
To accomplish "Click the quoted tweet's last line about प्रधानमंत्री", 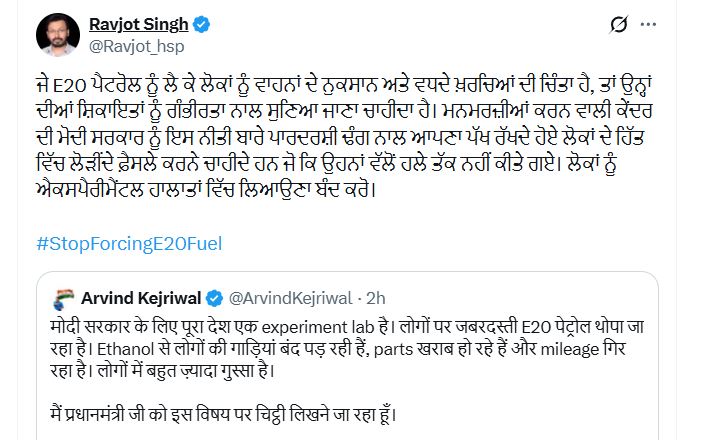I will click(x=223, y=414).
